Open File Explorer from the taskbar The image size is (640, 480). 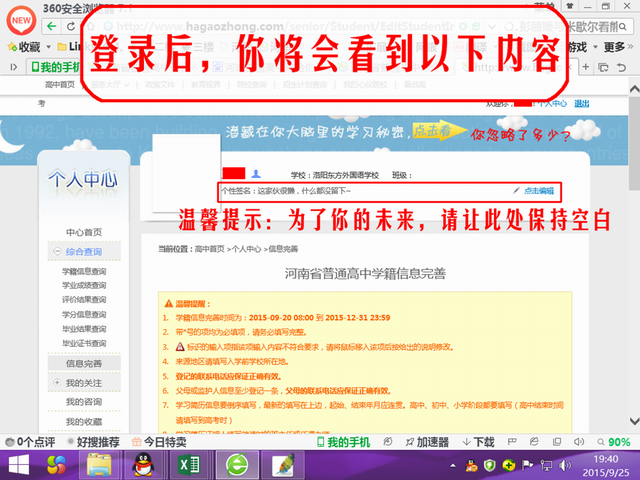click(x=99, y=465)
